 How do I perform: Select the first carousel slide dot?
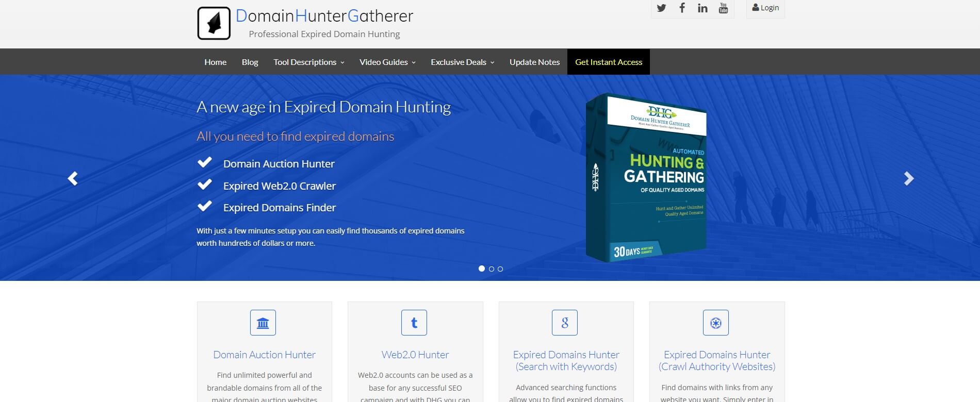tap(482, 269)
